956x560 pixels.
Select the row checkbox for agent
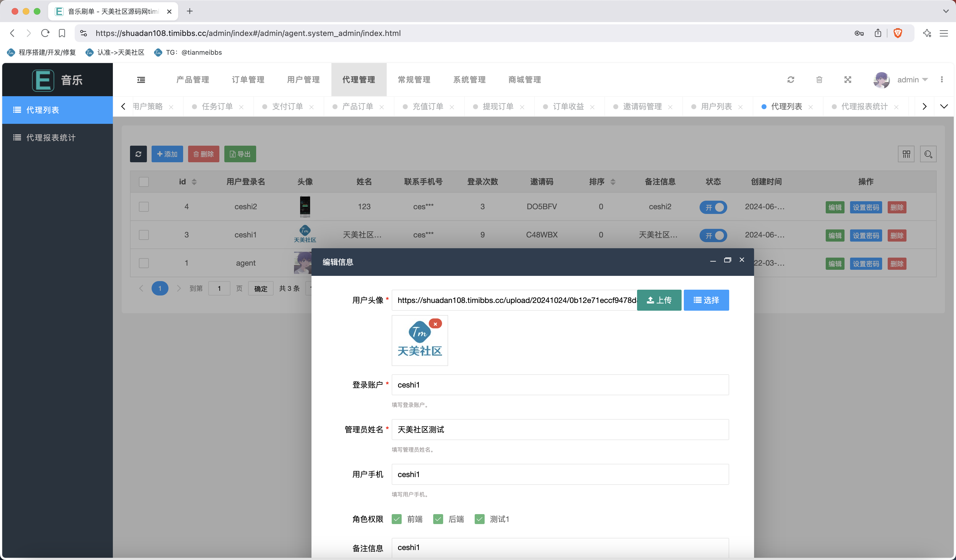[x=144, y=263]
